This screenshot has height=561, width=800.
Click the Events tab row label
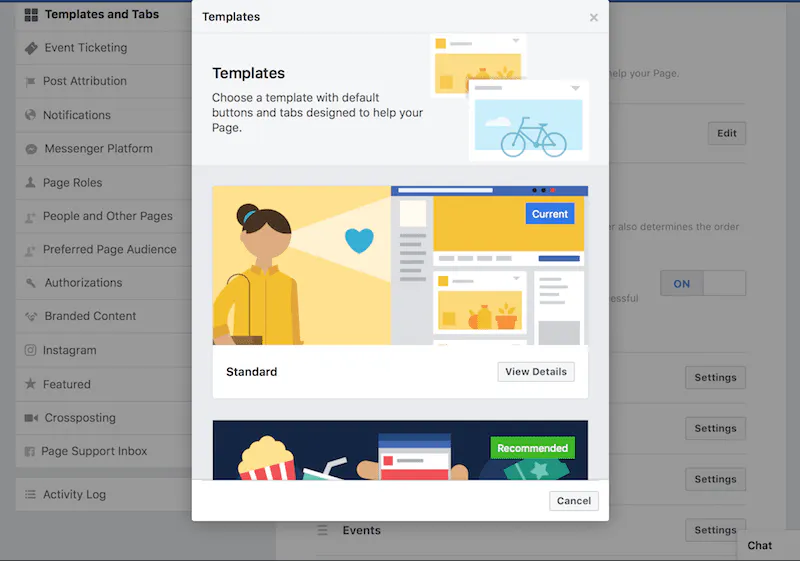362,530
